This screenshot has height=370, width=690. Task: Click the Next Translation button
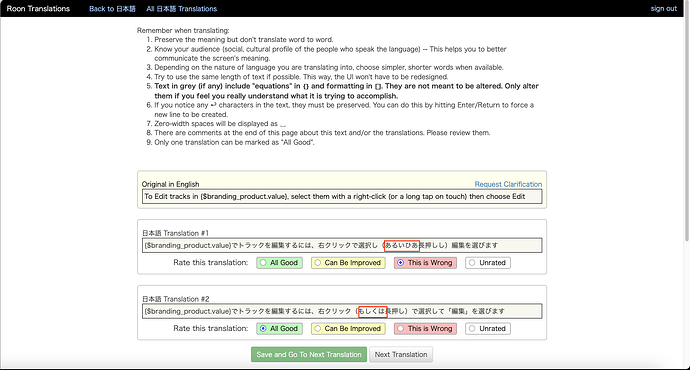401,355
